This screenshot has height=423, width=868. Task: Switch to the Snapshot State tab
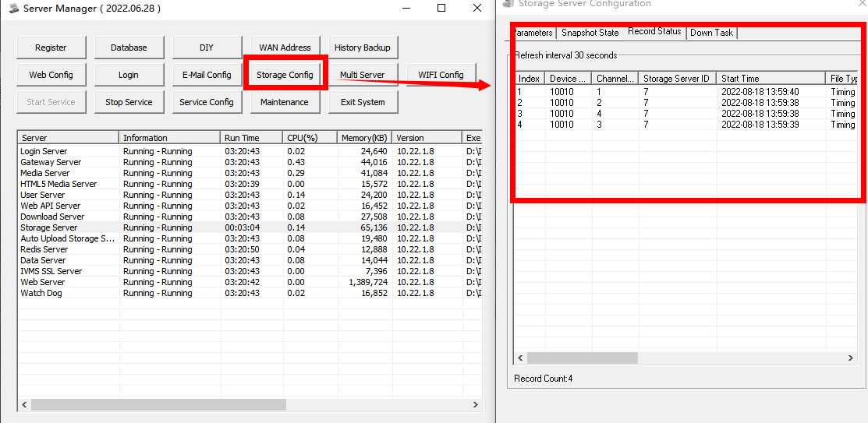[x=590, y=33]
